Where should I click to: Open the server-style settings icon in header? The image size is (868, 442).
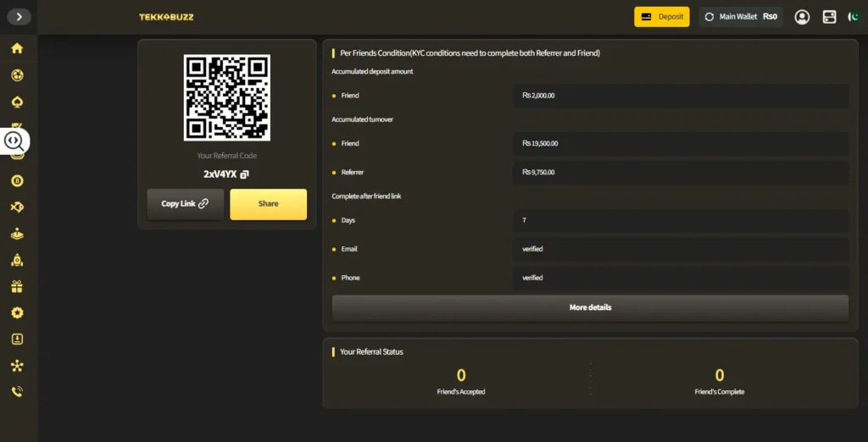(829, 17)
